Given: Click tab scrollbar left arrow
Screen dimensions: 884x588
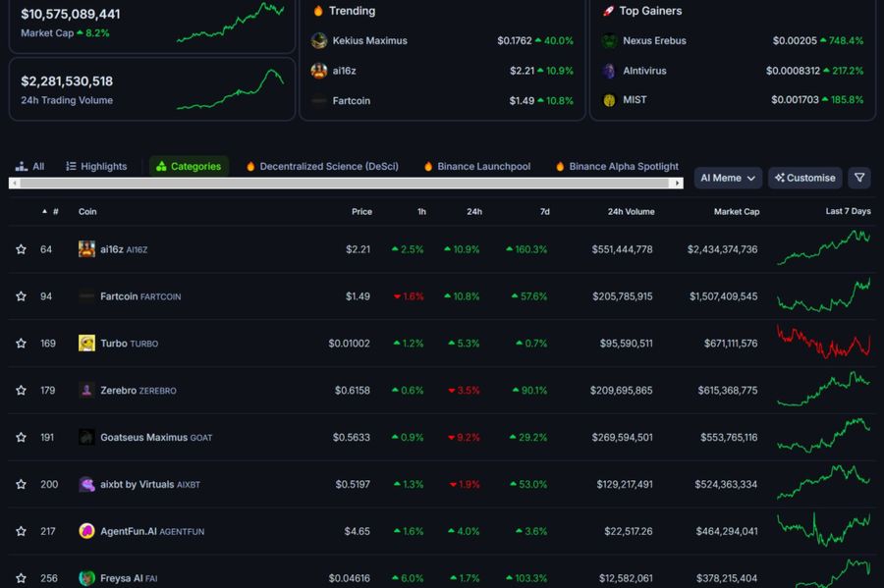Looking at the screenshot, I should pyautogui.click(x=15, y=183).
